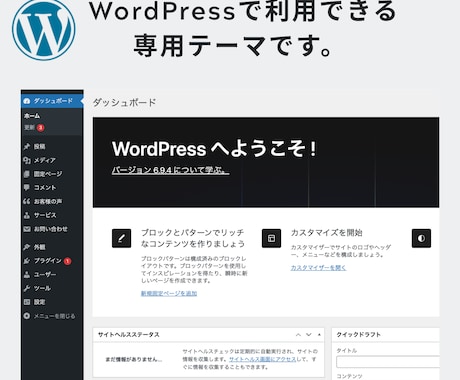Click the plugin update badge 1
The width and height of the screenshot is (460, 380).
pos(67,261)
